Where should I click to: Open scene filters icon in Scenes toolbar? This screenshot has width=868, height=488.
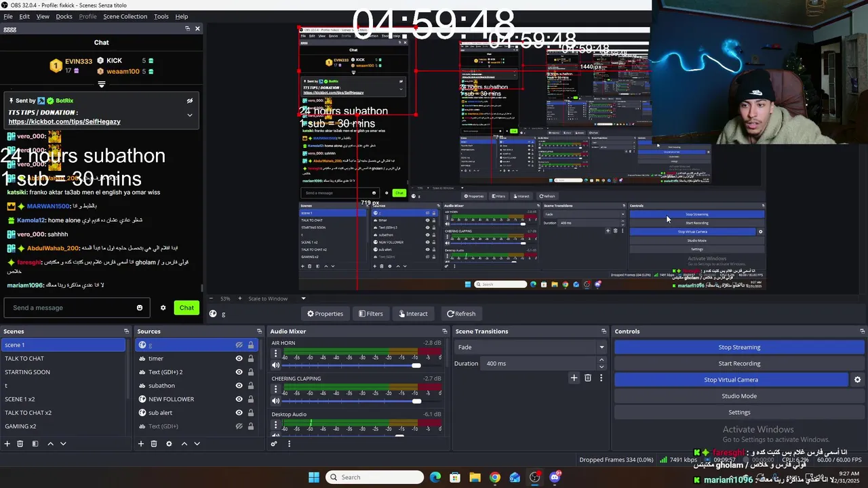tap(35, 444)
